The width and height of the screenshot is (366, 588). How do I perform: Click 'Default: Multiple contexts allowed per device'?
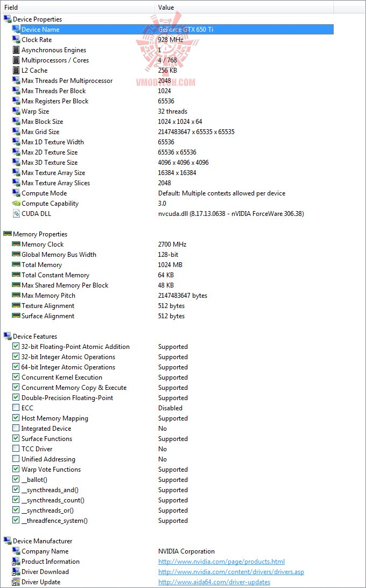(x=222, y=193)
